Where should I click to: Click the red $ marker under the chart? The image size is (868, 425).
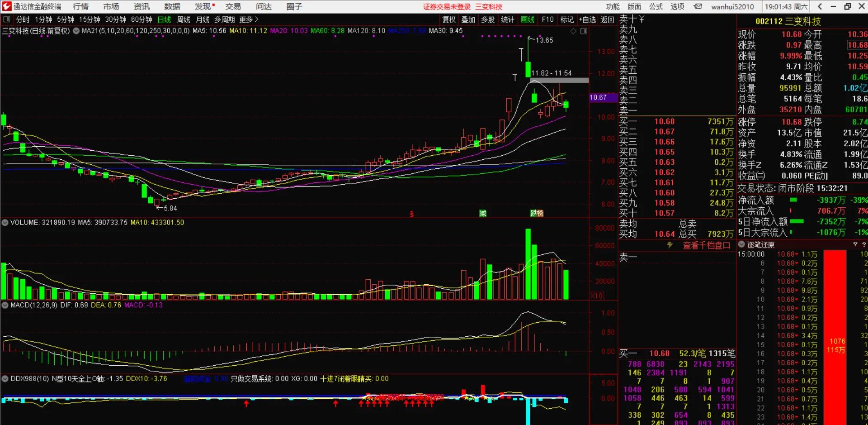click(x=411, y=214)
